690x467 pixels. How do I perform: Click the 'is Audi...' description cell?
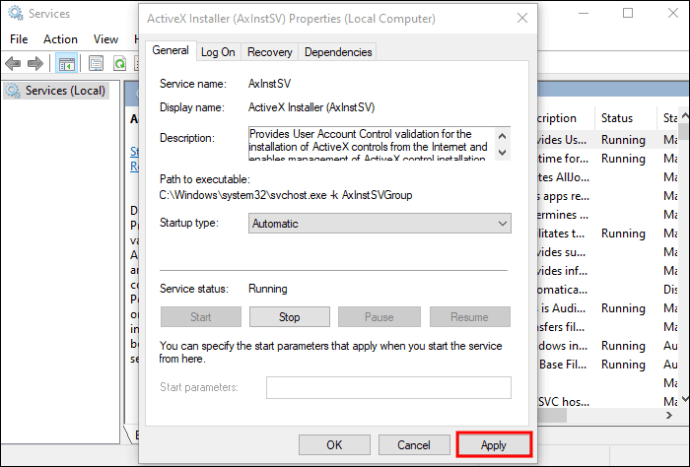click(563, 308)
